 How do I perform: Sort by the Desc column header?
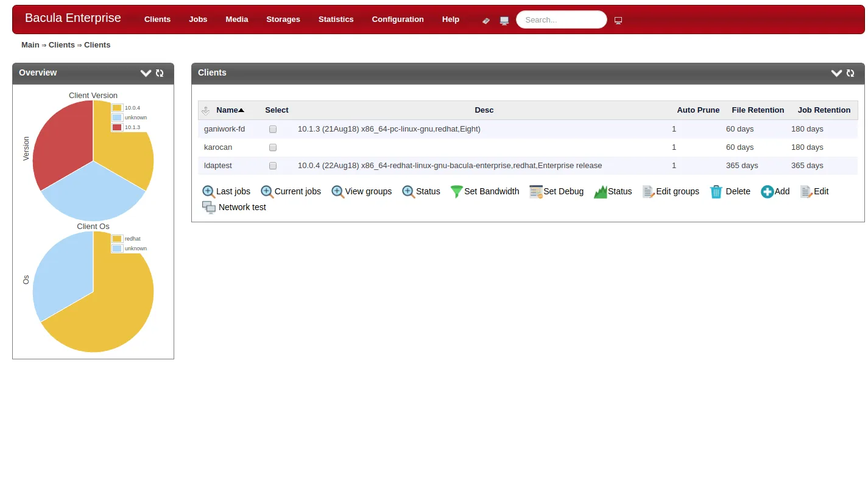(484, 110)
